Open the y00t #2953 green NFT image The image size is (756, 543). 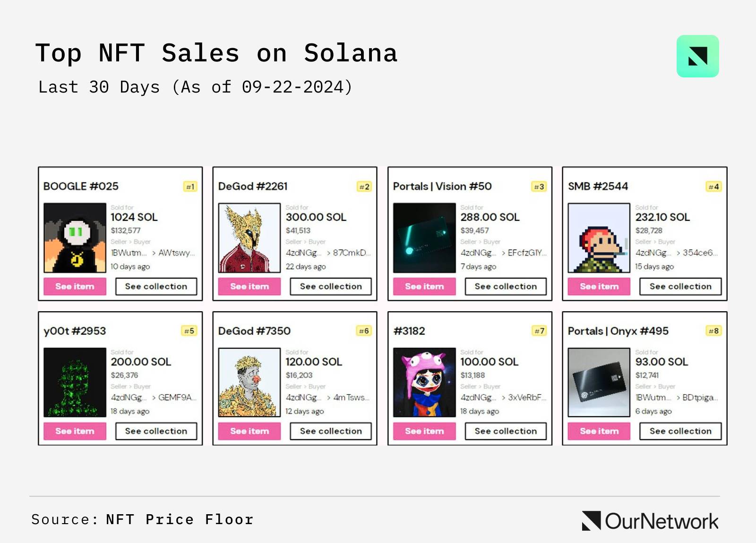coord(75,382)
